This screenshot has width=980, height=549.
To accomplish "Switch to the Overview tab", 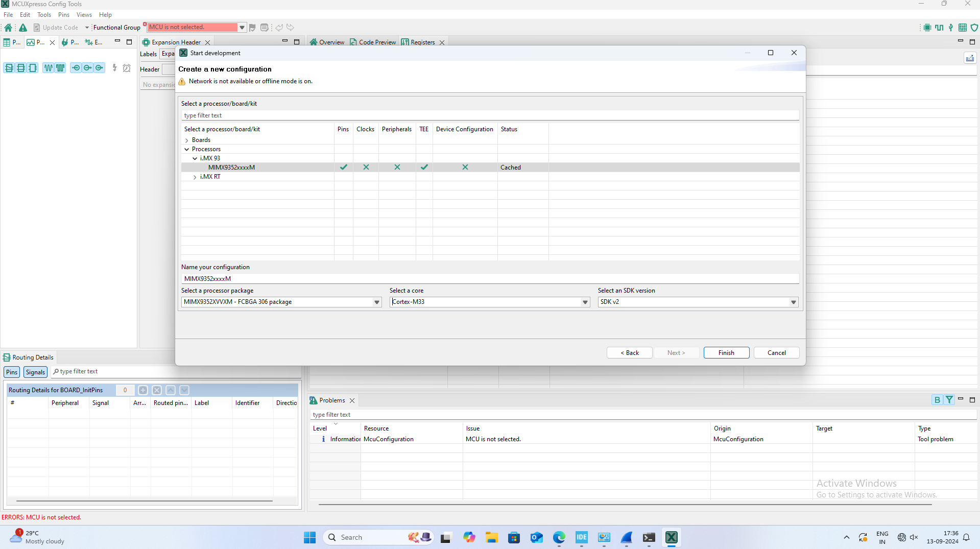I will (327, 42).
